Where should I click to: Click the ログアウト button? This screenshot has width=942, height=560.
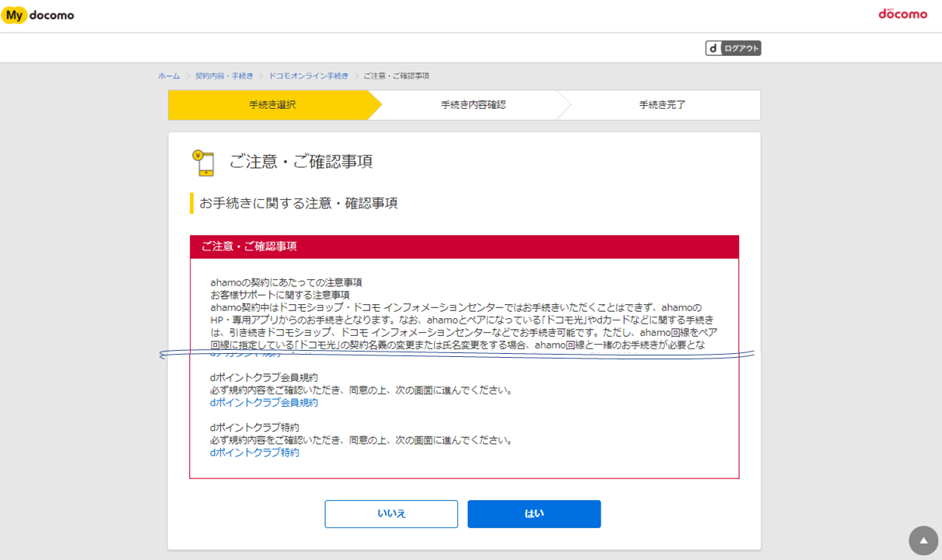point(733,48)
